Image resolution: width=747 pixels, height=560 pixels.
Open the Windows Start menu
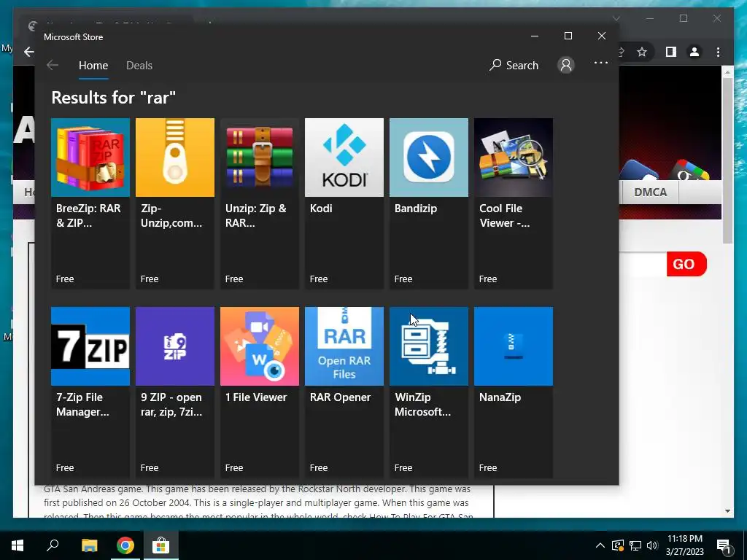(x=18, y=545)
